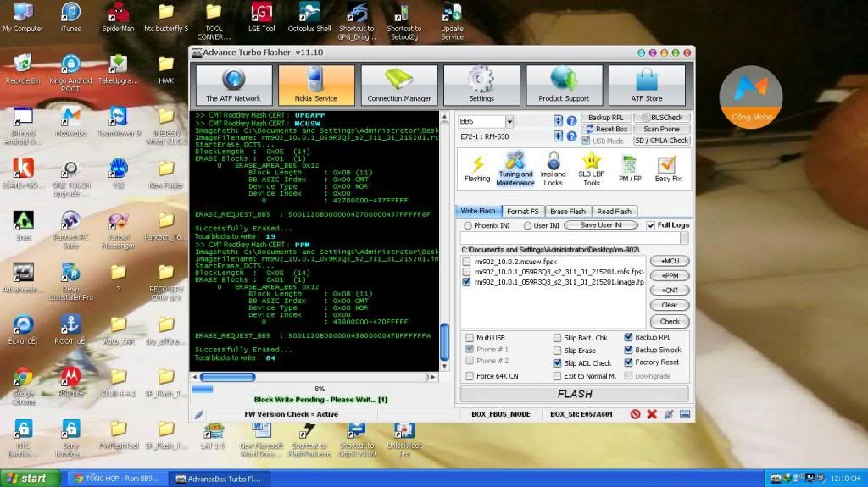Open Imei and Locks section
The image size is (868, 487).
553,169
